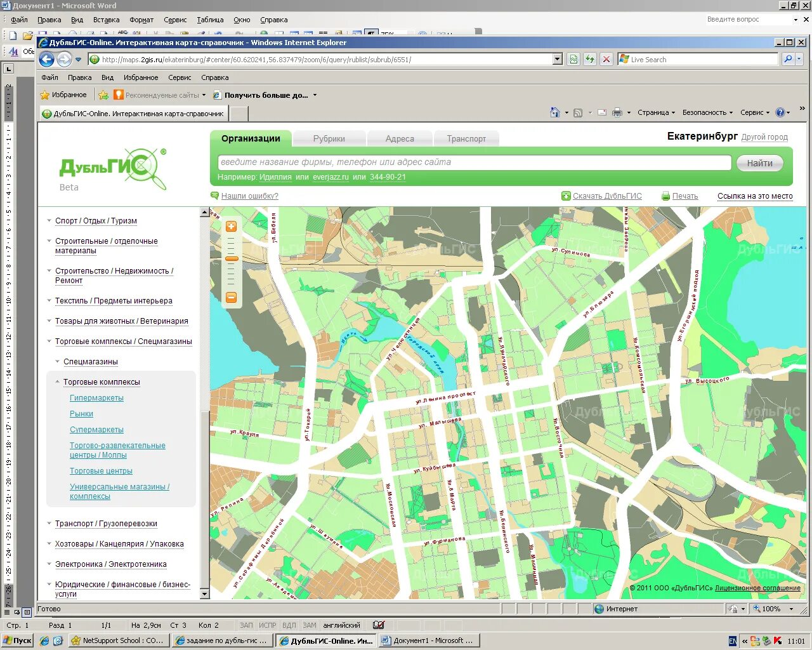
Task: Click the Скачать ДубльГИС link
Action: 607,196
